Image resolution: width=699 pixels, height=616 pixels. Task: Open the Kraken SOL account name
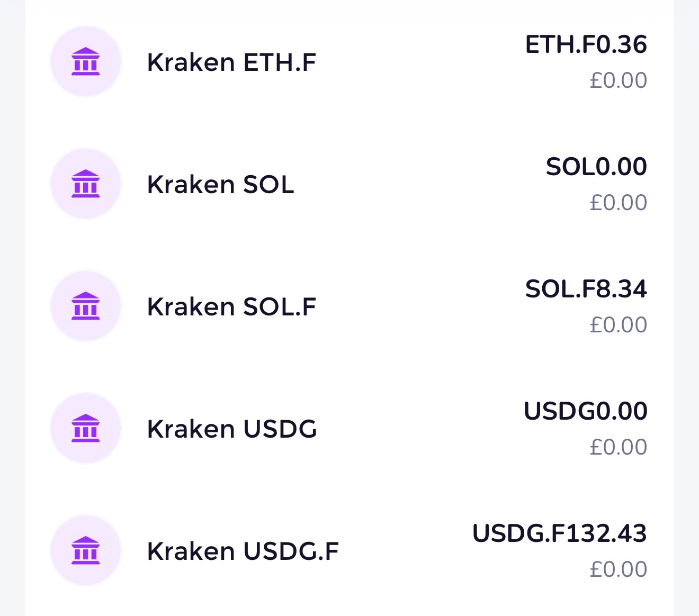220,185
